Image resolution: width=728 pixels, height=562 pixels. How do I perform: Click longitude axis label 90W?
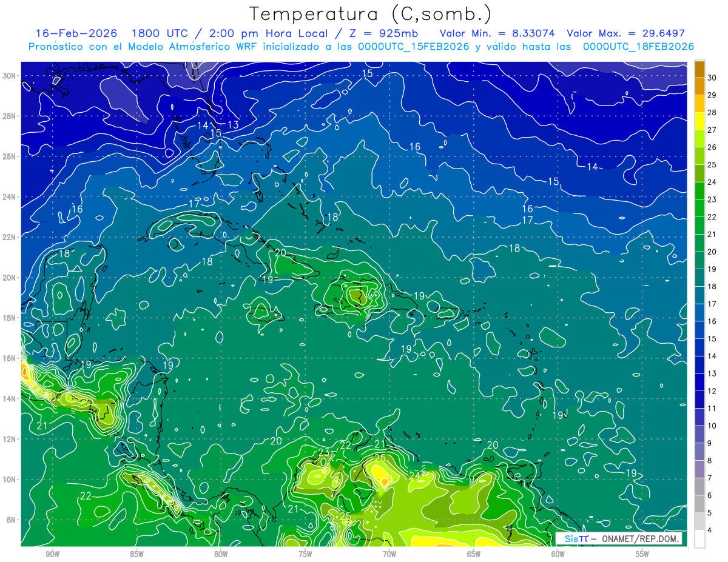(x=53, y=555)
